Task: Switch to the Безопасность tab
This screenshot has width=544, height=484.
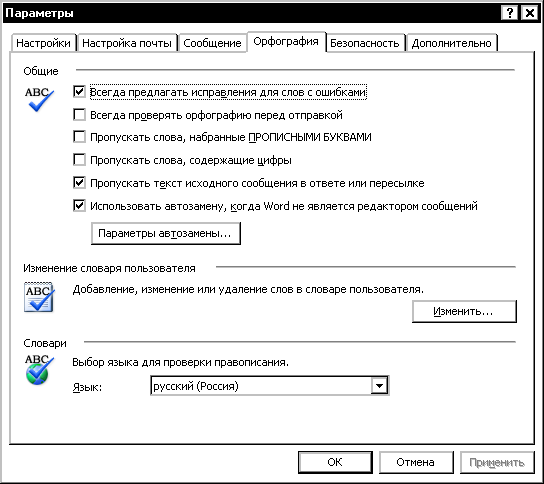Action: point(365,43)
